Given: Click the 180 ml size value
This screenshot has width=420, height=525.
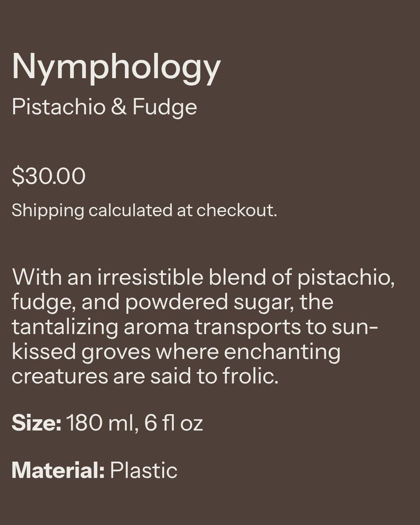Looking at the screenshot, I should pyautogui.click(x=99, y=424).
